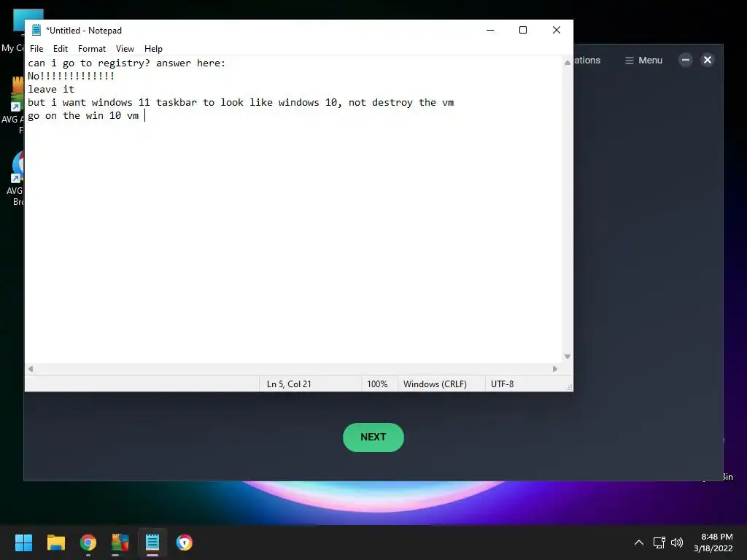This screenshot has height=560, width=747.
Task: Select the AVG Browser desktop shortcut
Action: pos(16,179)
